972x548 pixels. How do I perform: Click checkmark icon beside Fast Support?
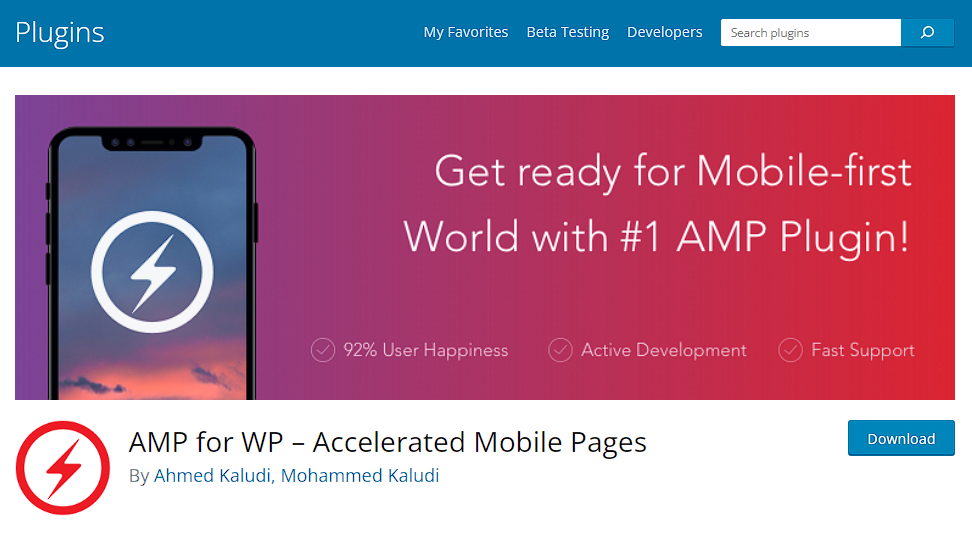pos(790,350)
